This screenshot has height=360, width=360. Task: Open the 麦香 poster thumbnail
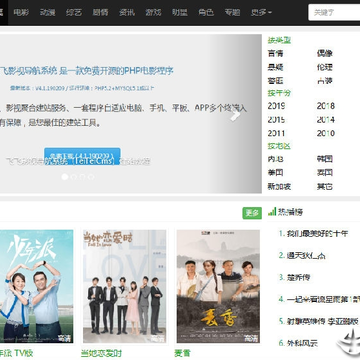point(218,286)
